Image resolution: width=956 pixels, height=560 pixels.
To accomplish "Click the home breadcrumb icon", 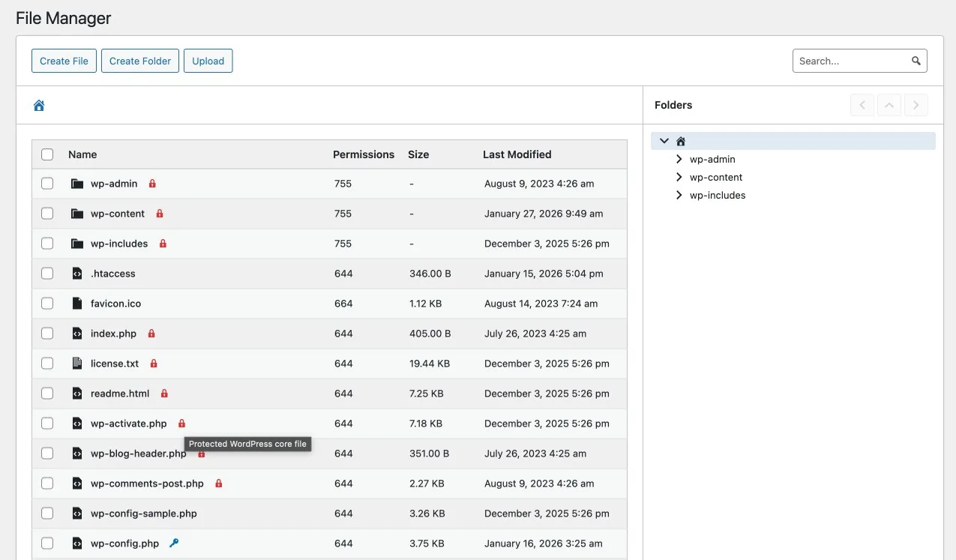I will [x=39, y=106].
